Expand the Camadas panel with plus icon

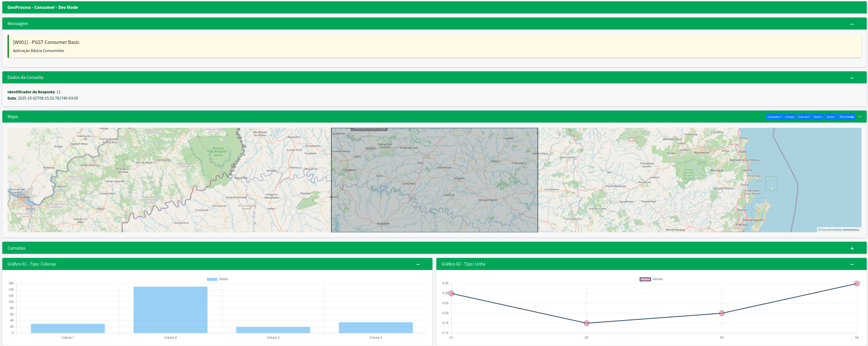tap(852, 248)
